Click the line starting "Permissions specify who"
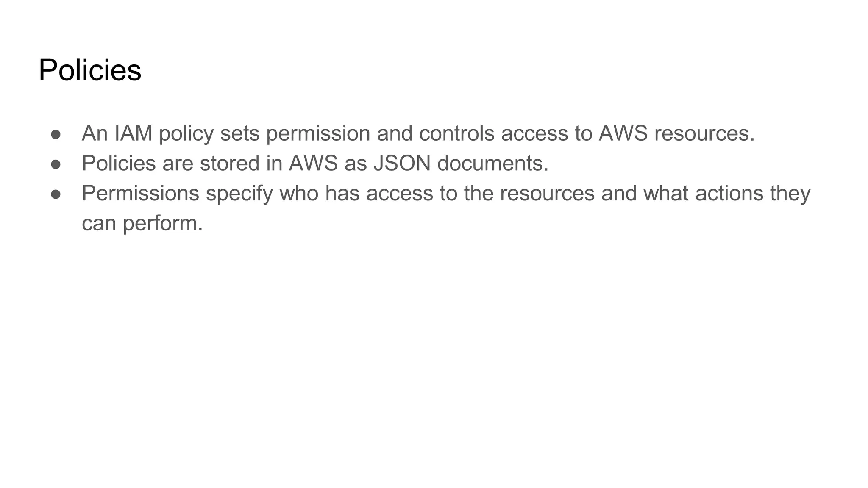Image resolution: width=868 pixels, height=488 pixels. click(x=446, y=194)
